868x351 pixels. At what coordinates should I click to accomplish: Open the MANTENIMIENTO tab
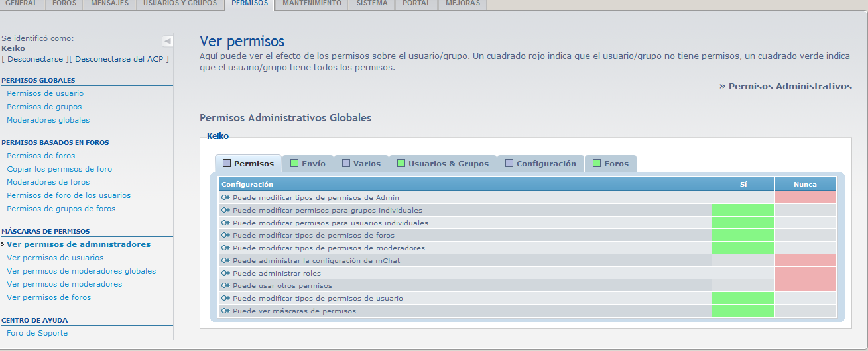(x=312, y=4)
